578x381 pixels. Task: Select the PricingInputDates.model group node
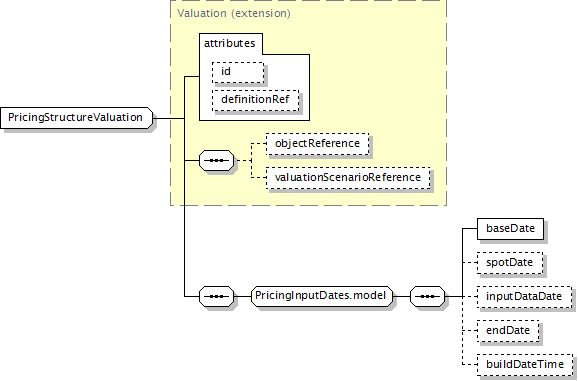click(321, 296)
